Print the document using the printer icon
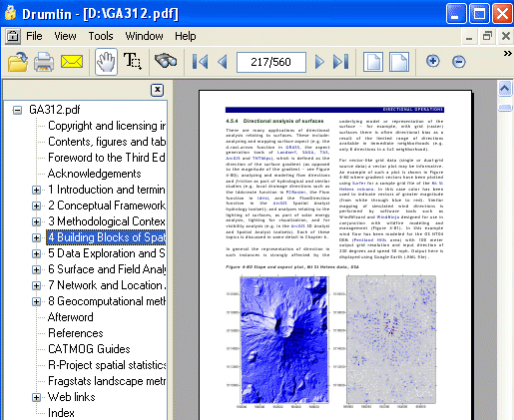 point(44,62)
